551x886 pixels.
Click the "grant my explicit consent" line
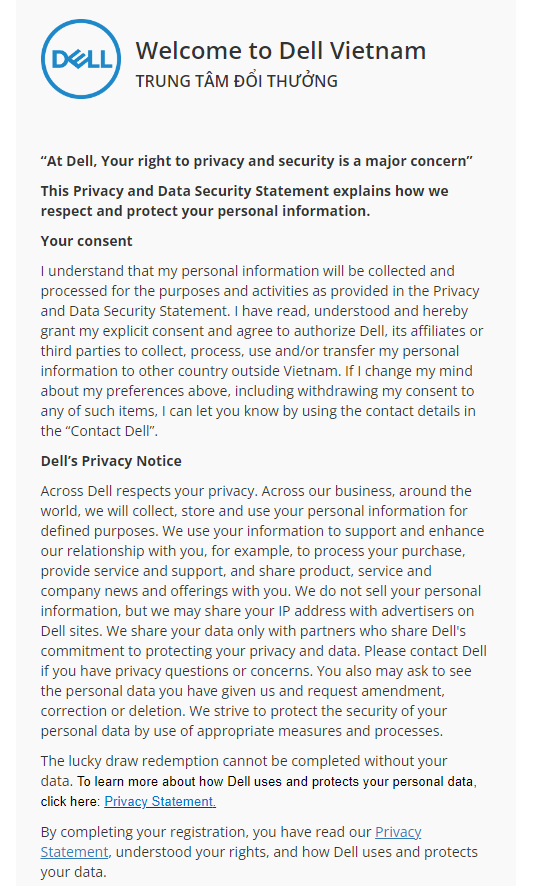click(262, 331)
